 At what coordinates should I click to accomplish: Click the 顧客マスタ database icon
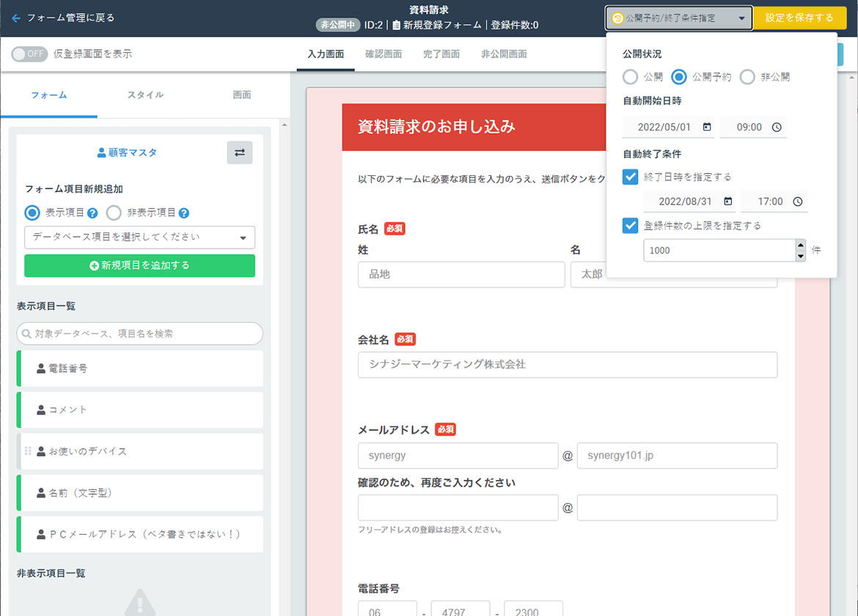[101, 153]
